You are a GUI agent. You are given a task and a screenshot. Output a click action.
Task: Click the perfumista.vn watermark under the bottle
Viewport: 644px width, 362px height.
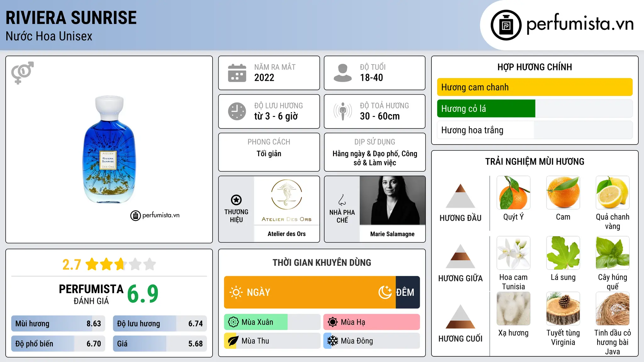coord(155,215)
